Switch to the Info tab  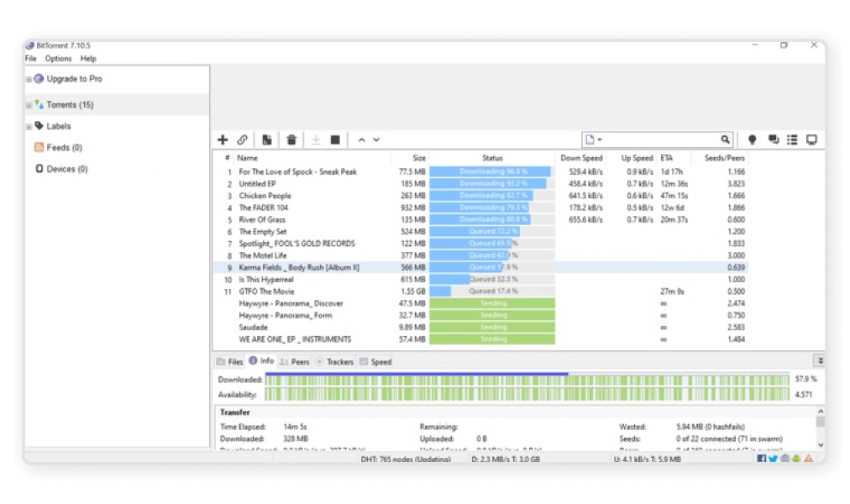262,361
